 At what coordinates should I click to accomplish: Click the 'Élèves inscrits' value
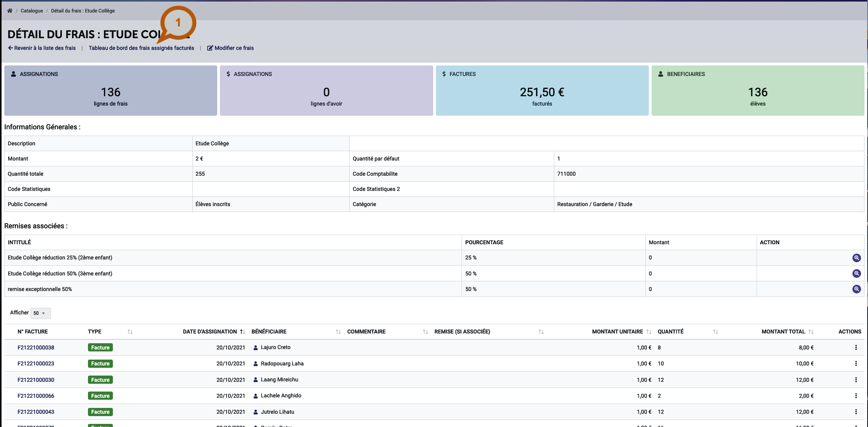point(213,204)
